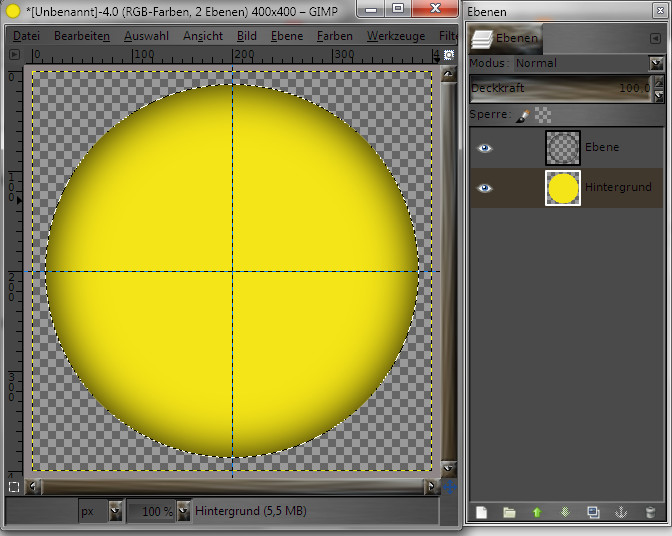Delete the layer with the trash icon

click(x=650, y=512)
